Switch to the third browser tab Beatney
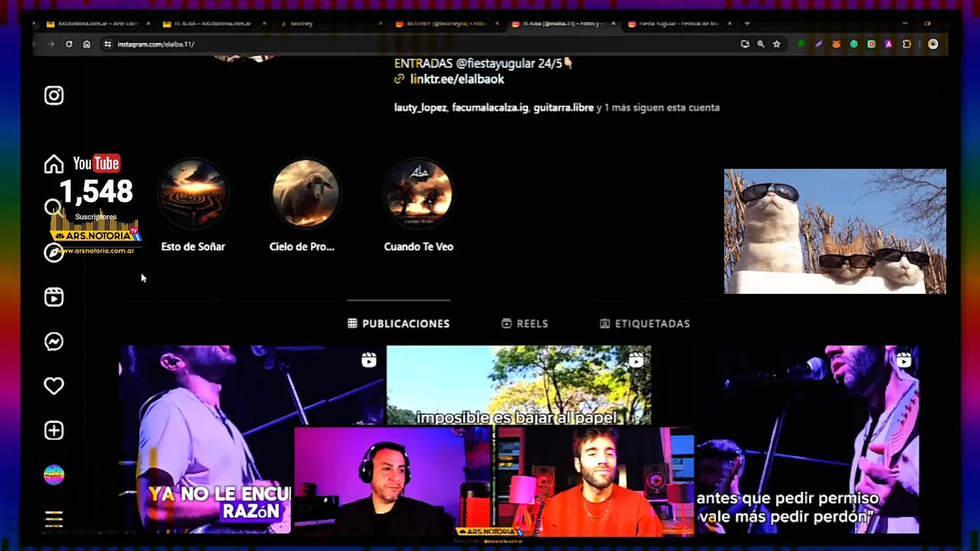 (329, 24)
